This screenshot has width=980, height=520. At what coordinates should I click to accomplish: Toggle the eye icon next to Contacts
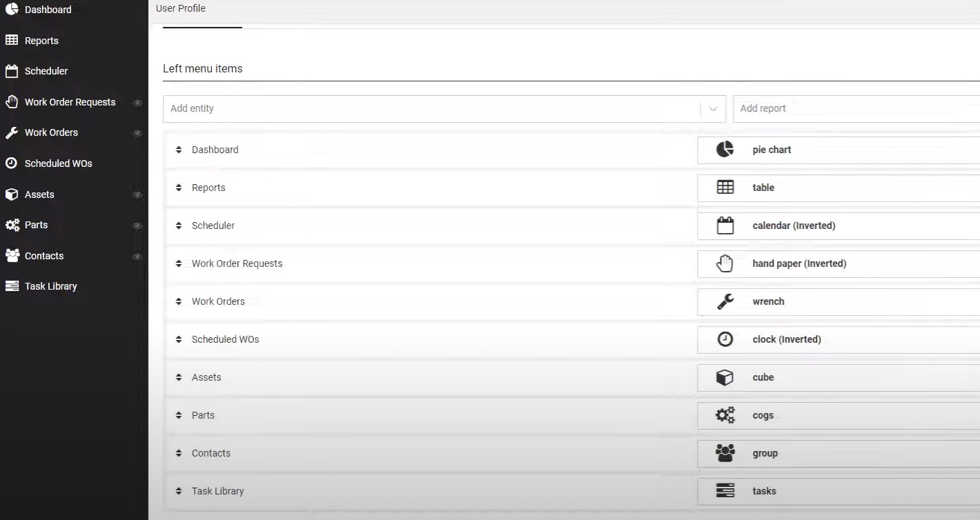pyautogui.click(x=137, y=256)
